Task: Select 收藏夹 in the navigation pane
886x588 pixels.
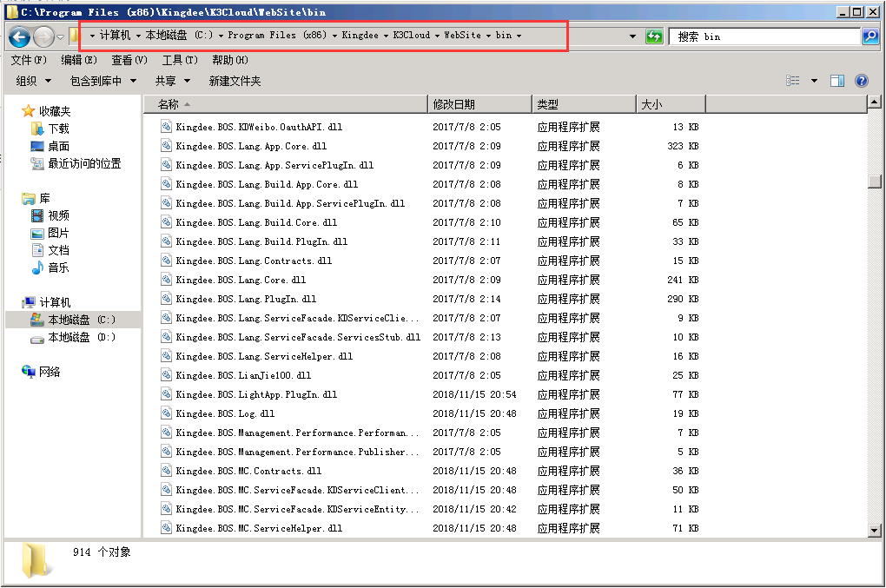Action: point(54,111)
